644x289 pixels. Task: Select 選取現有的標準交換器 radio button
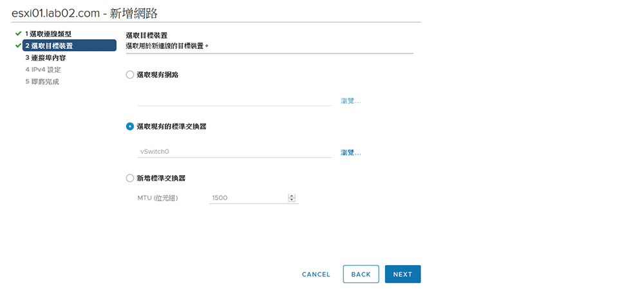130,126
